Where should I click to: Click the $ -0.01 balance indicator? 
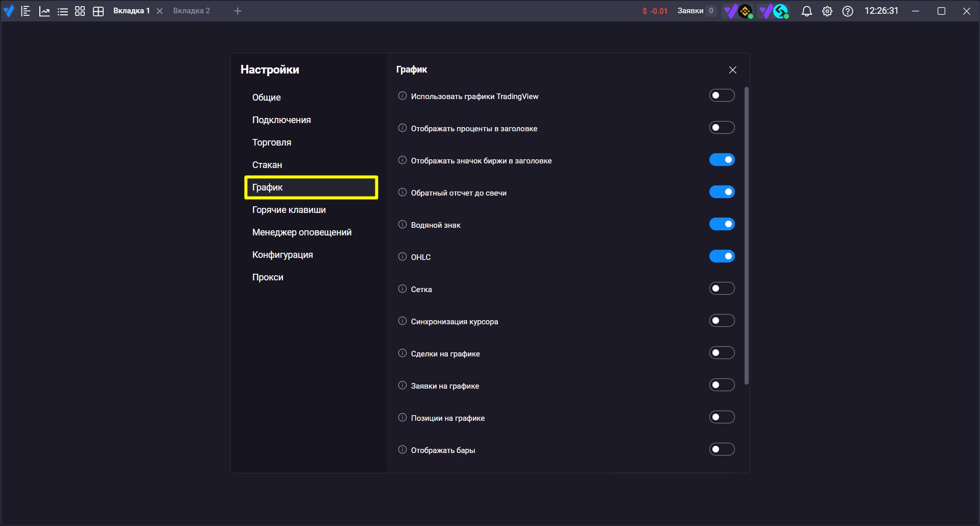(x=655, y=11)
